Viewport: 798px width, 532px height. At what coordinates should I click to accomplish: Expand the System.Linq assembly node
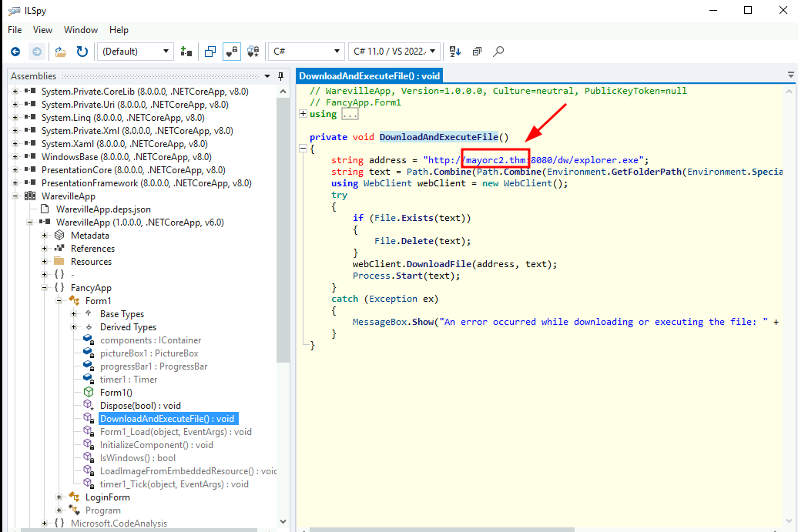tap(15, 118)
